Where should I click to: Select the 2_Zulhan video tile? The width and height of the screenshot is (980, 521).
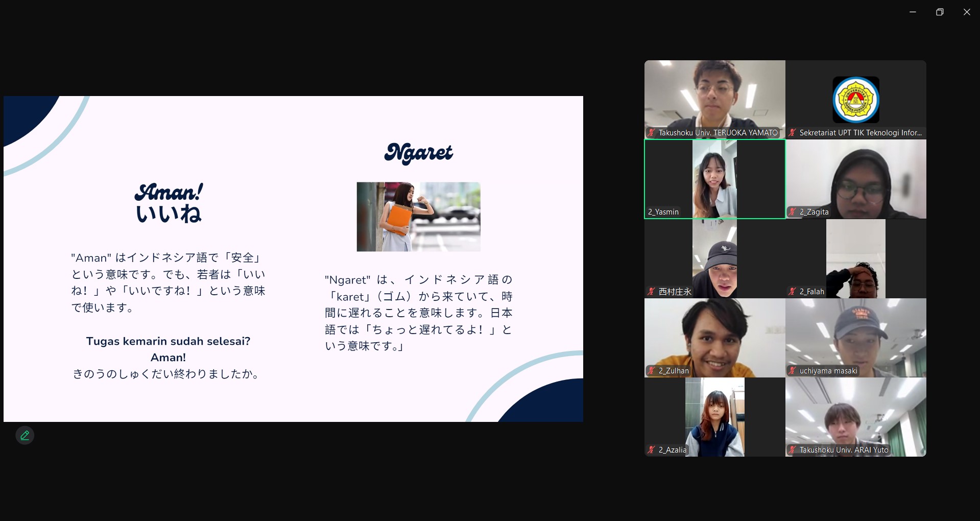tap(715, 338)
